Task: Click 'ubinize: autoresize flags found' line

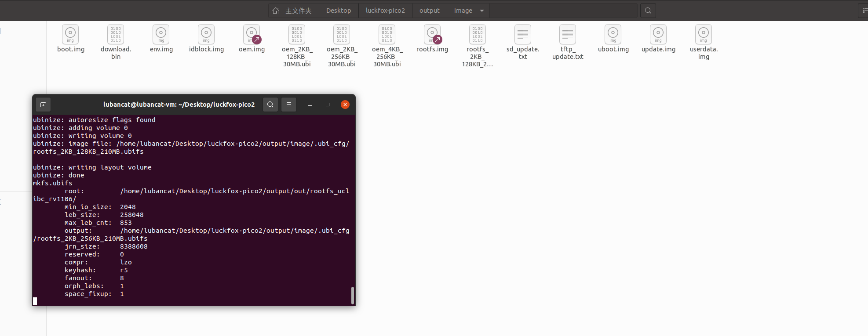Action: pyautogui.click(x=94, y=120)
